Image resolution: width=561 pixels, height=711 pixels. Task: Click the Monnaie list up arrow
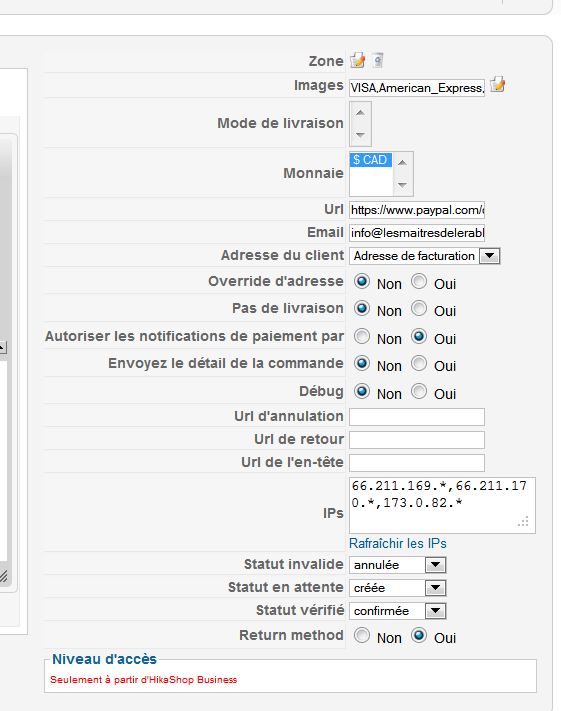click(x=402, y=162)
